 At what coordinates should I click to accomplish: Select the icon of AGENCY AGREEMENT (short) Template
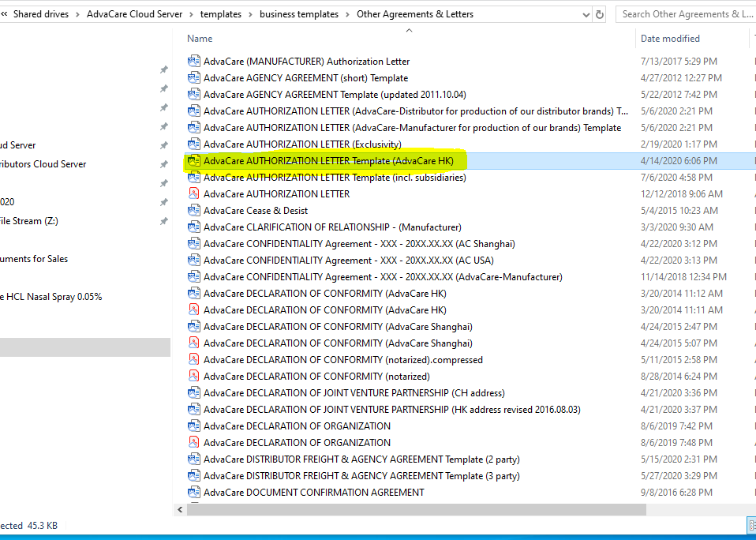click(x=193, y=77)
